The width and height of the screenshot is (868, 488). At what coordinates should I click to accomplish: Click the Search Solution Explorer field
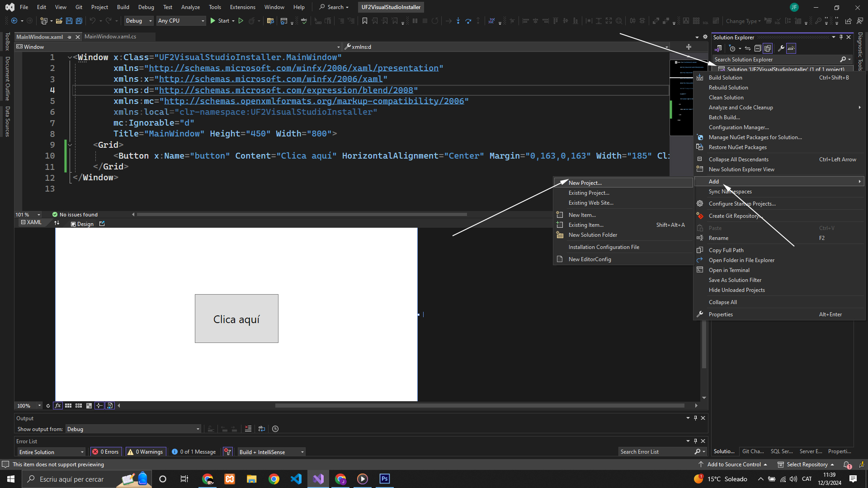point(775,60)
